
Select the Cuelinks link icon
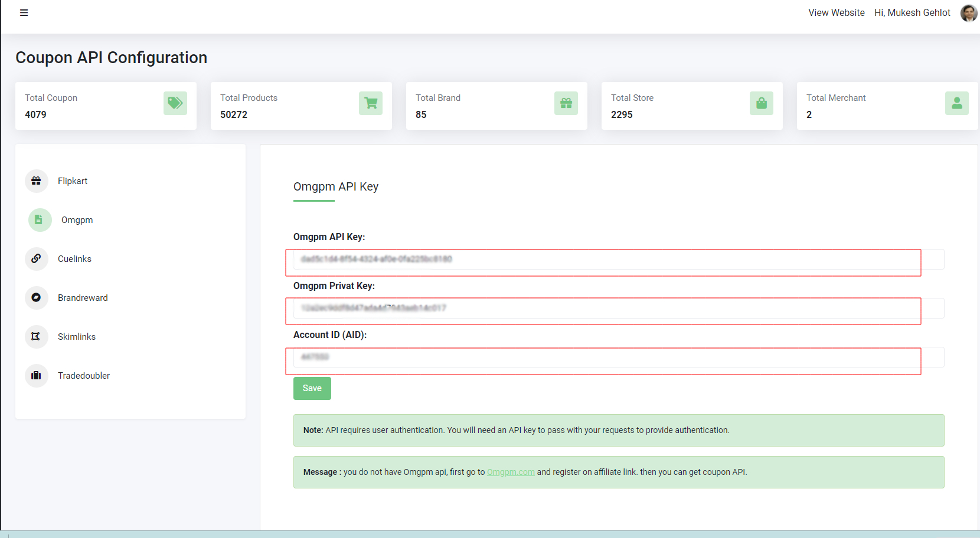click(x=37, y=259)
